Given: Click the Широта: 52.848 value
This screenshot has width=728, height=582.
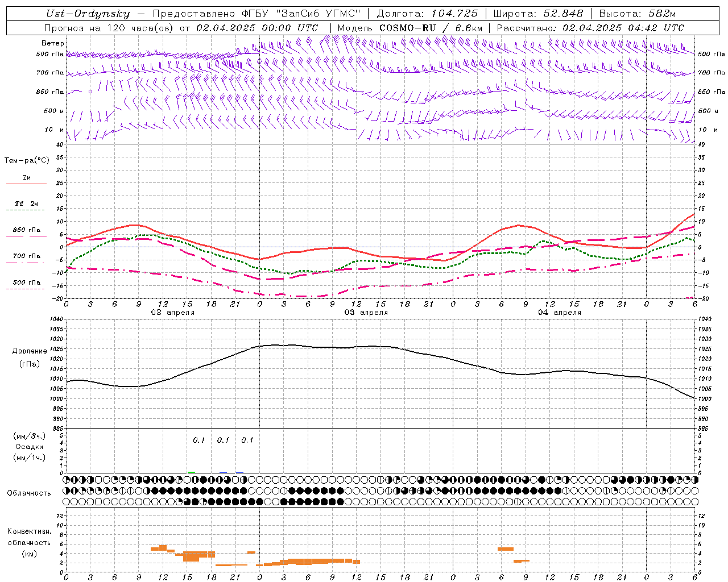Looking at the screenshot, I should 538,14.
